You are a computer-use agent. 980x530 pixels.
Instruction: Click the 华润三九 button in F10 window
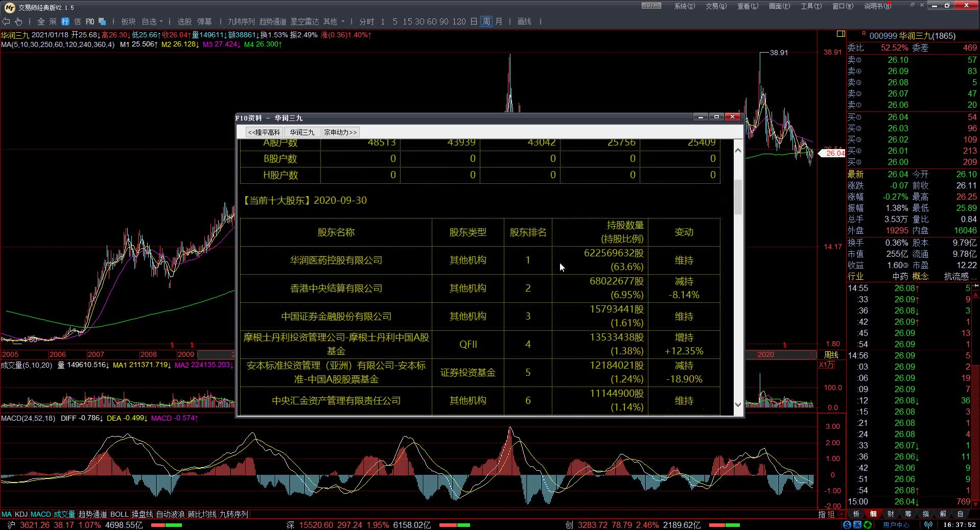coord(302,132)
